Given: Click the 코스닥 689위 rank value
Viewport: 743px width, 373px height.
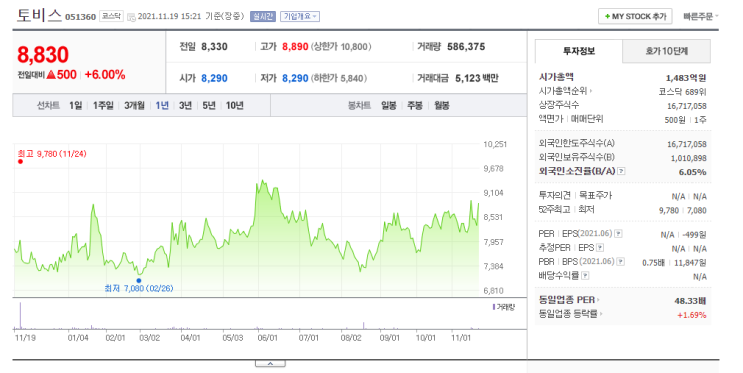Looking at the screenshot, I should [682, 92].
